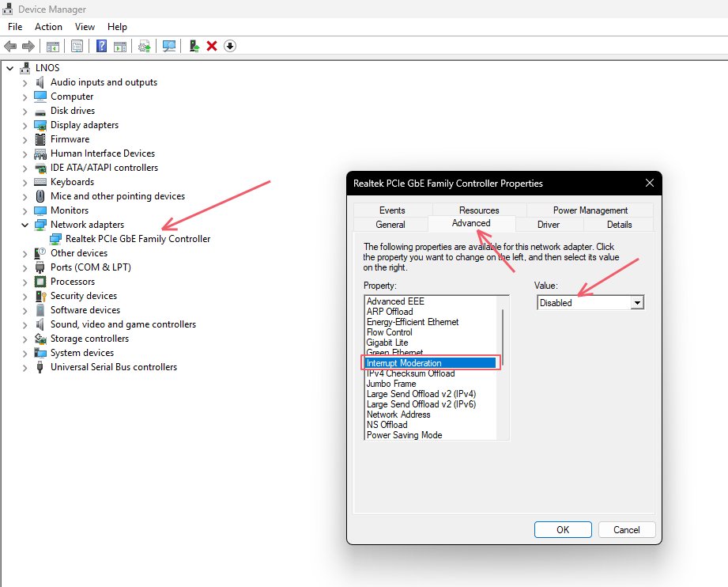728x587 pixels.
Task: Click the Ports (COM & LPT) icon
Action: pos(40,267)
